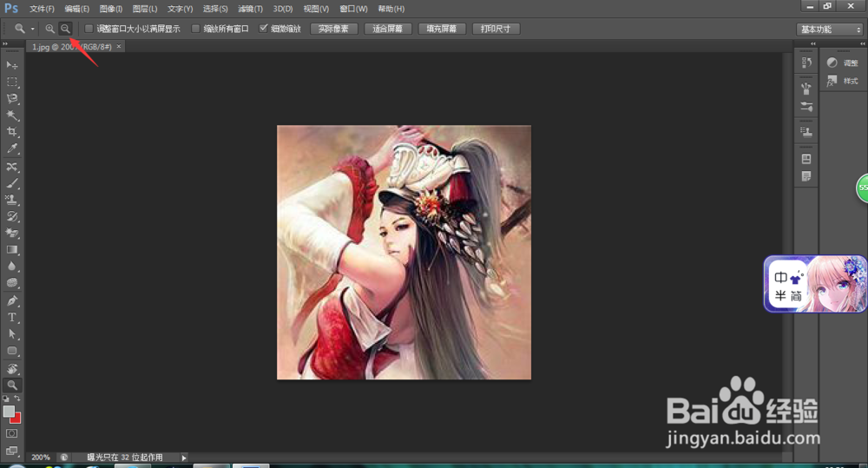This screenshot has width=868, height=468.
Task: Select the Brush tool
Action: pyautogui.click(x=11, y=183)
